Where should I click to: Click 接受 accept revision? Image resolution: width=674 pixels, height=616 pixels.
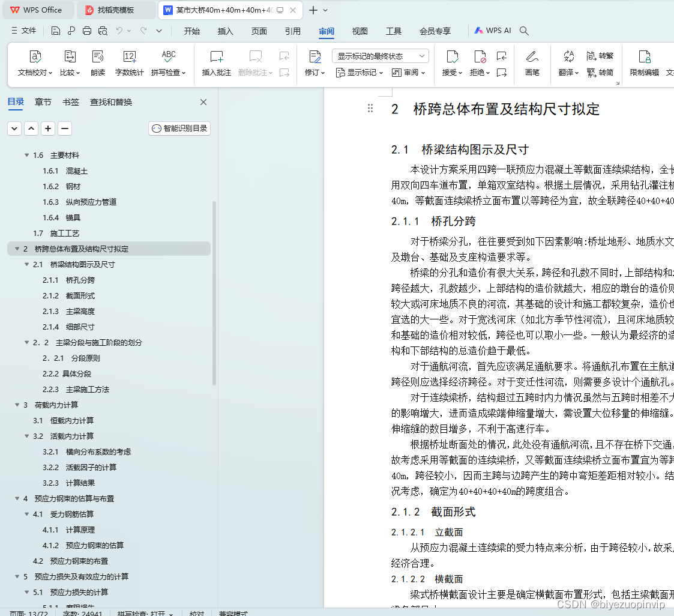(x=452, y=63)
